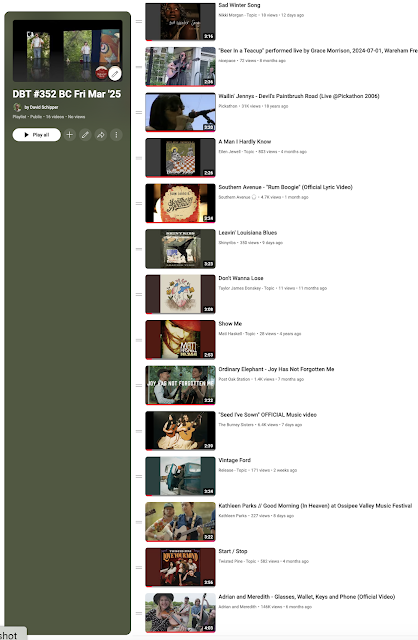Viewport: 418px width, 640px height.
Task: Share the playlist with arrow icon
Action: (x=101, y=135)
